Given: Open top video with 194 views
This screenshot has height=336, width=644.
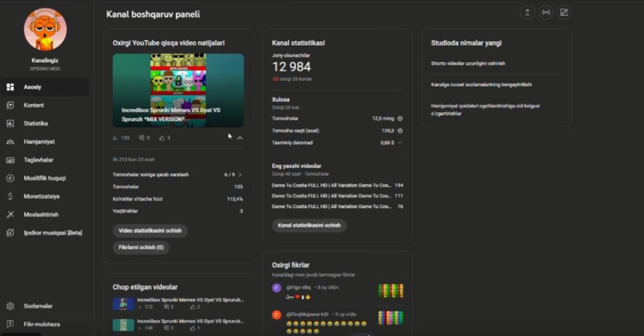Looking at the screenshot, I should 338,185.
